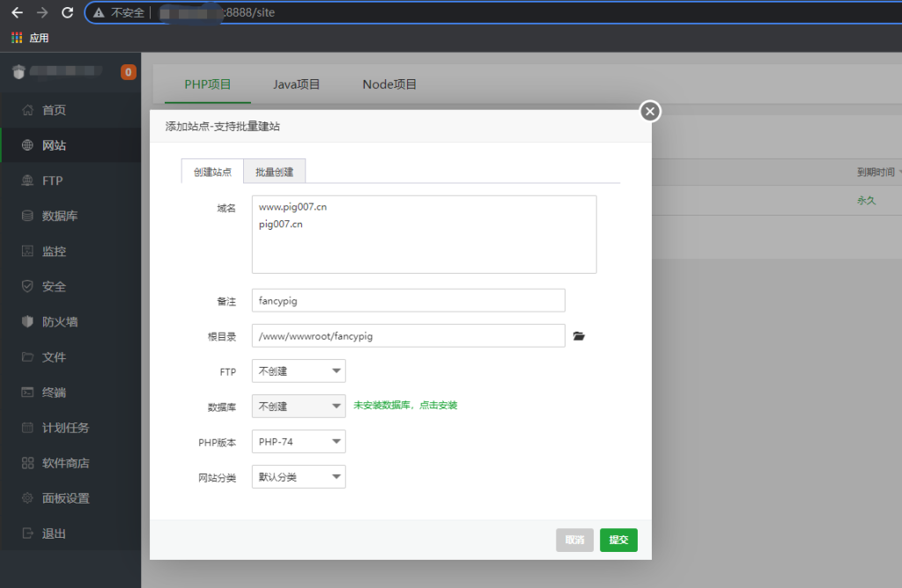Click the 计划任务 label in sidebar
The image size is (902, 588).
click(65, 428)
